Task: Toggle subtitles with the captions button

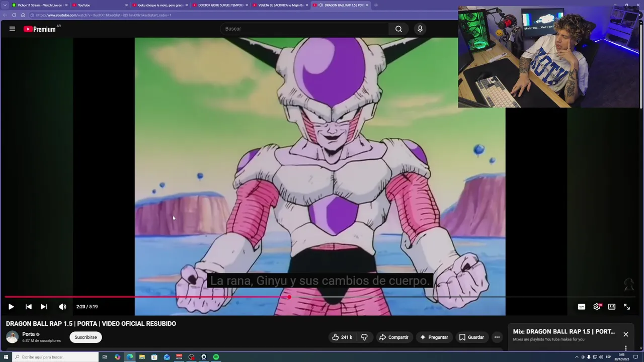Action: (x=582, y=307)
